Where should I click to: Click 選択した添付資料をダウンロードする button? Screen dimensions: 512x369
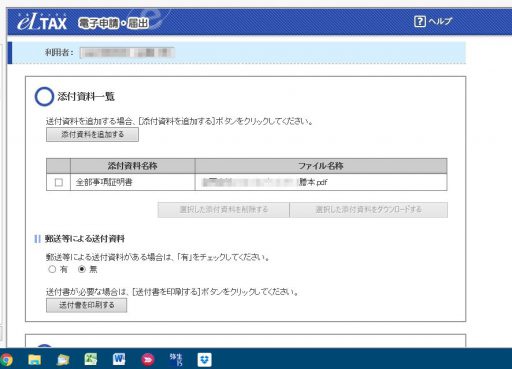coord(369,210)
